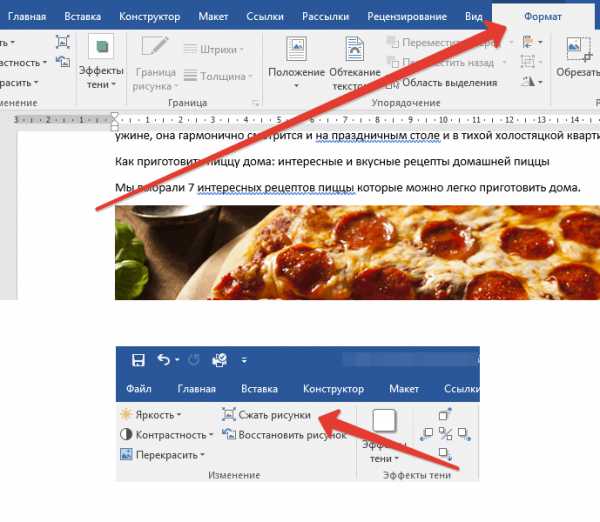This screenshot has width=600, height=522.
Task: Open the Граница рисунка picture border dropdown
Action: [155, 64]
